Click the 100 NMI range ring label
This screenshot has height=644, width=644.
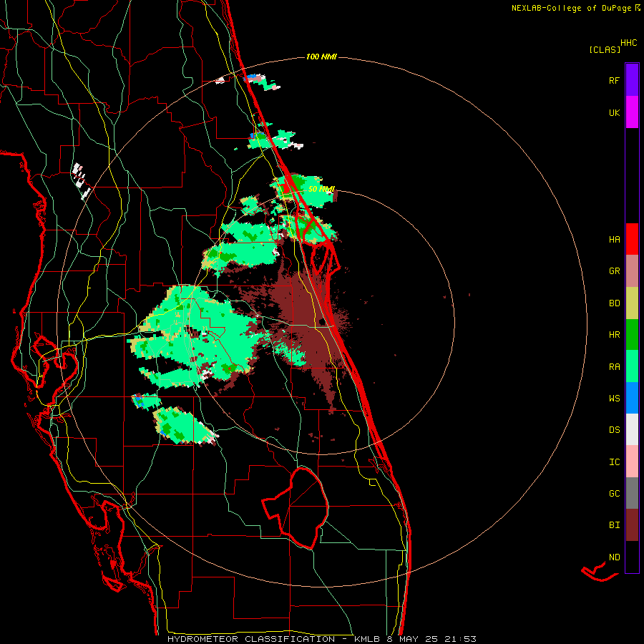(321, 57)
